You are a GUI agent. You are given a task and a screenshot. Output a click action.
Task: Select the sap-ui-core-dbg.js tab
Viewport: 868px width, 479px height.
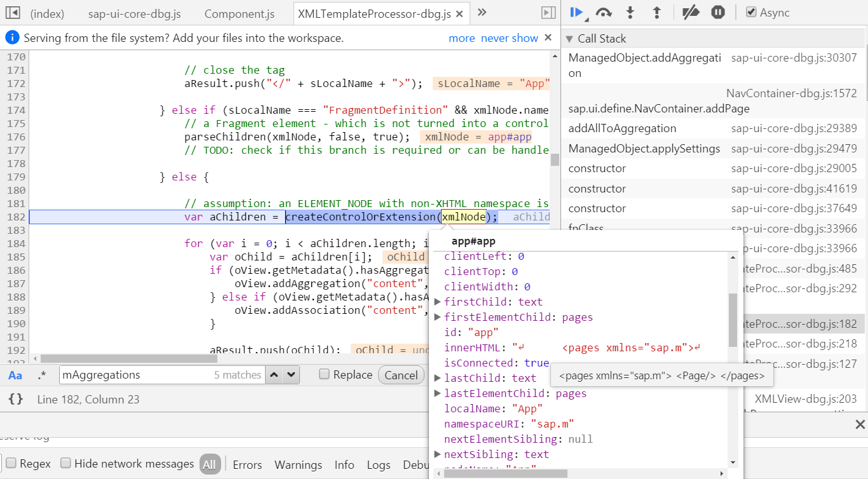coord(134,13)
